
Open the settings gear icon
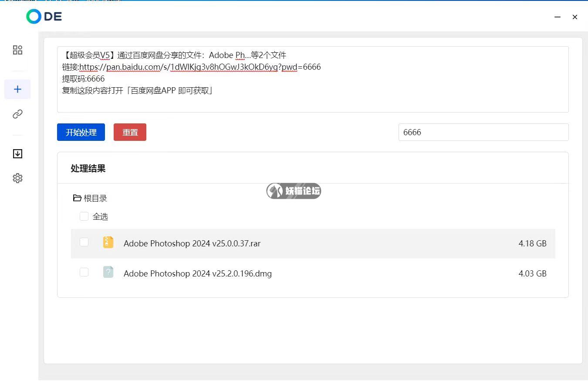(17, 178)
